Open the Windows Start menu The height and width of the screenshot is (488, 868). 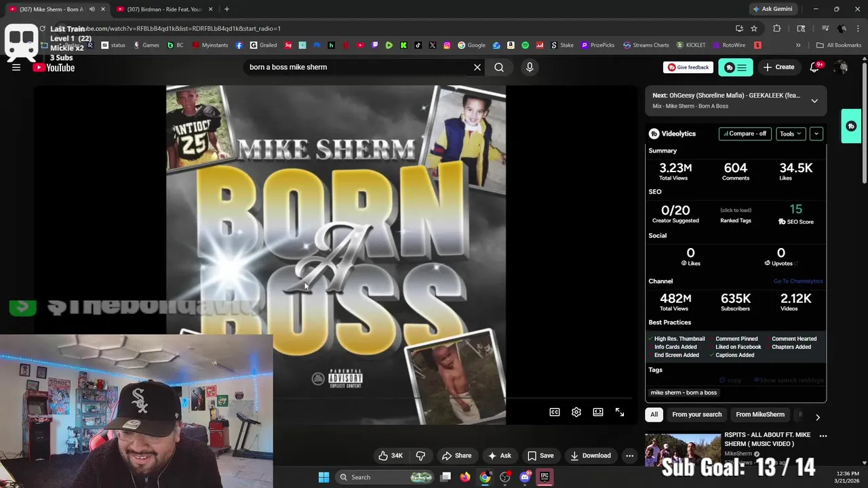323,477
